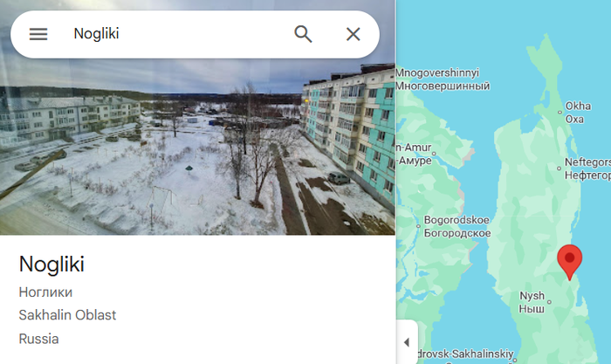
Task: Click the Bogorodskoe map label
Action: click(457, 226)
